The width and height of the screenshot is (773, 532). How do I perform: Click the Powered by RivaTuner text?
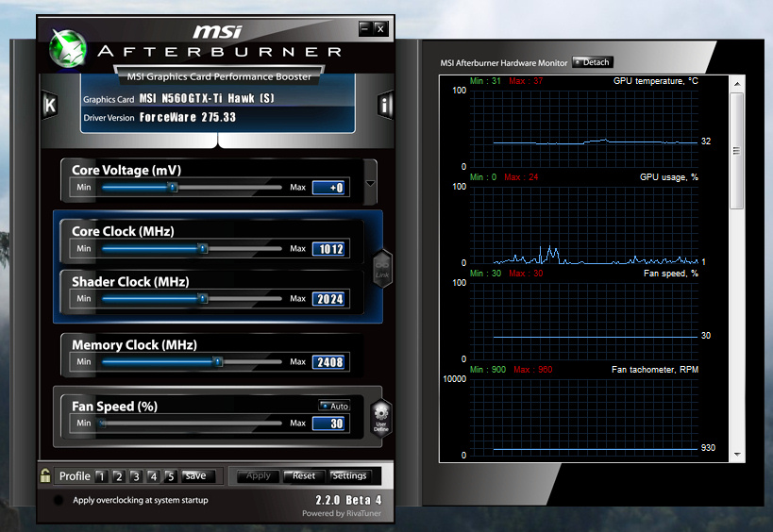342,513
